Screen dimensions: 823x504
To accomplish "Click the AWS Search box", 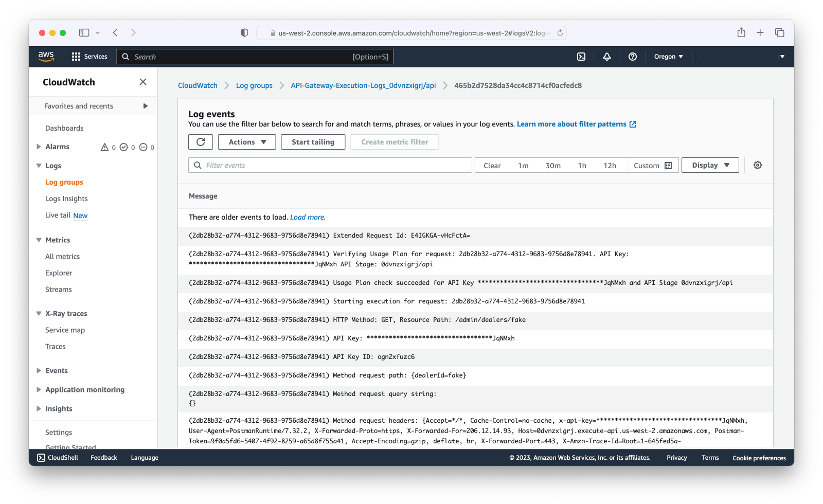I will point(255,57).
